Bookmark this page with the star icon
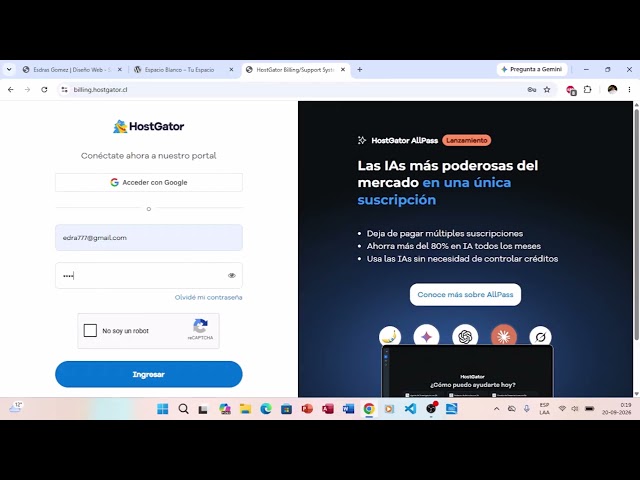The width and height of the screenshot is (640, 480). 547,89
